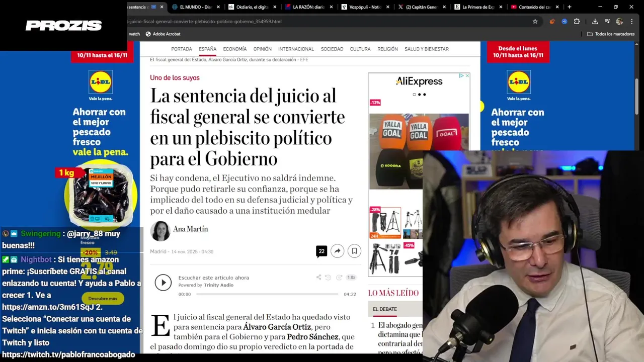Click 'Descubre más' in the Lidl ad
This screenshot has width=644, height=362.
(x=103, y=299)
